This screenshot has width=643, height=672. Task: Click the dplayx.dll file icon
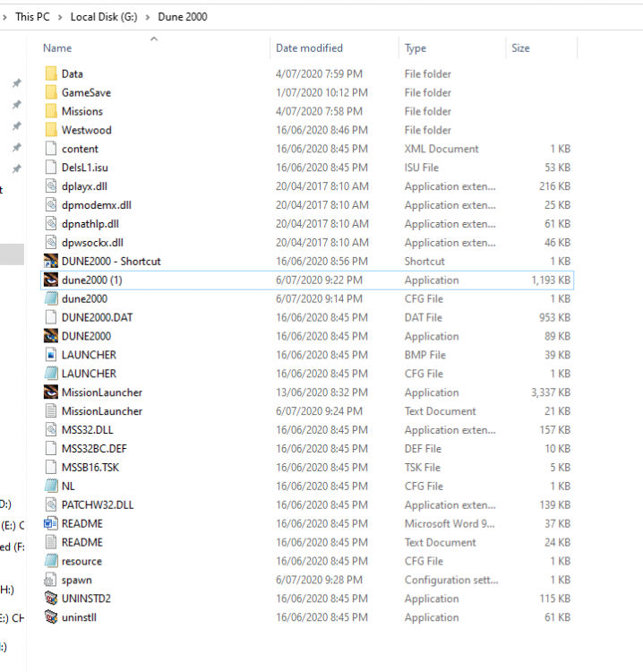click(51, 186)
